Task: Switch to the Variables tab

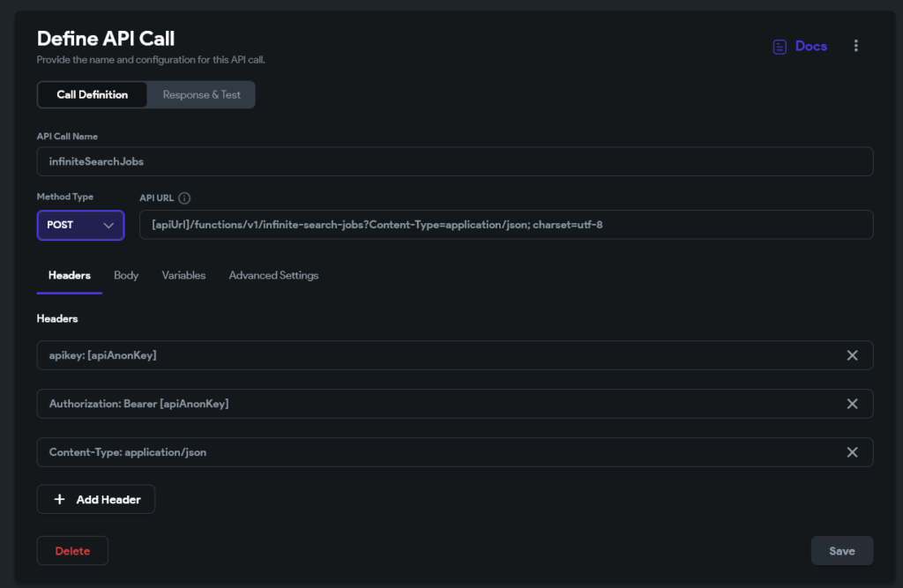Action: pyautogui.click(x=183, y=275)
